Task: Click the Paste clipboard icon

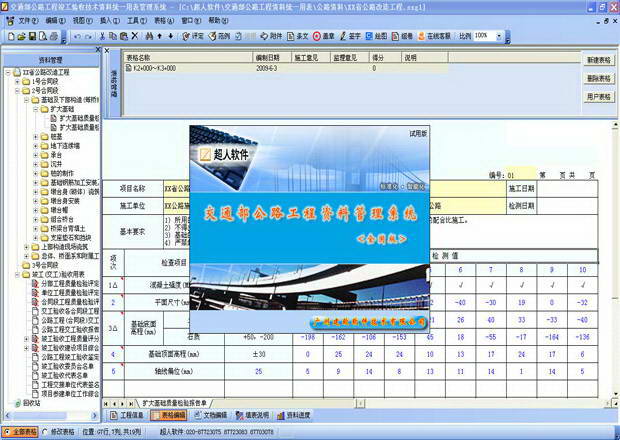Action: pos(124,36)
